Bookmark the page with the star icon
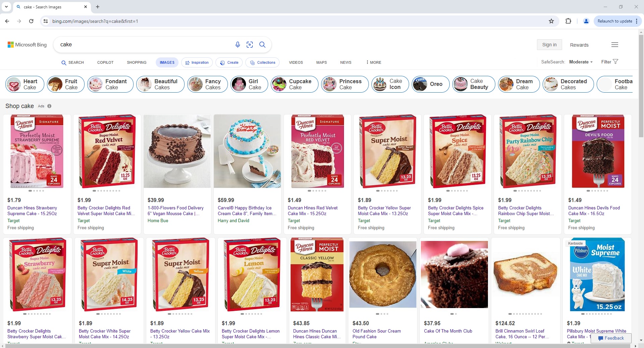This screenshot has width=644, height=348. tap(551, 21)
